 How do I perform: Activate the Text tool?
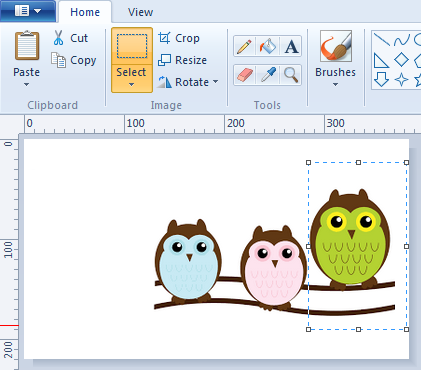coord(291,46)
